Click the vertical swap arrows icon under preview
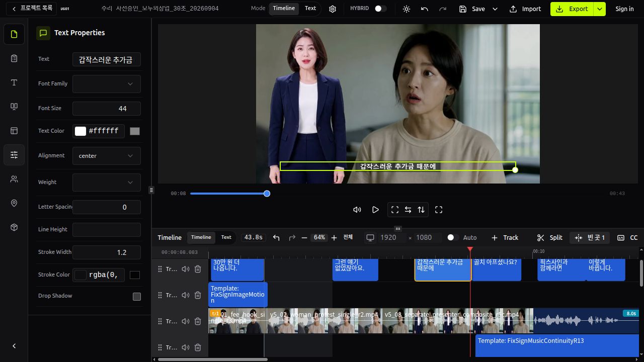The image size is (644, 362). click(x=421, y=210)
